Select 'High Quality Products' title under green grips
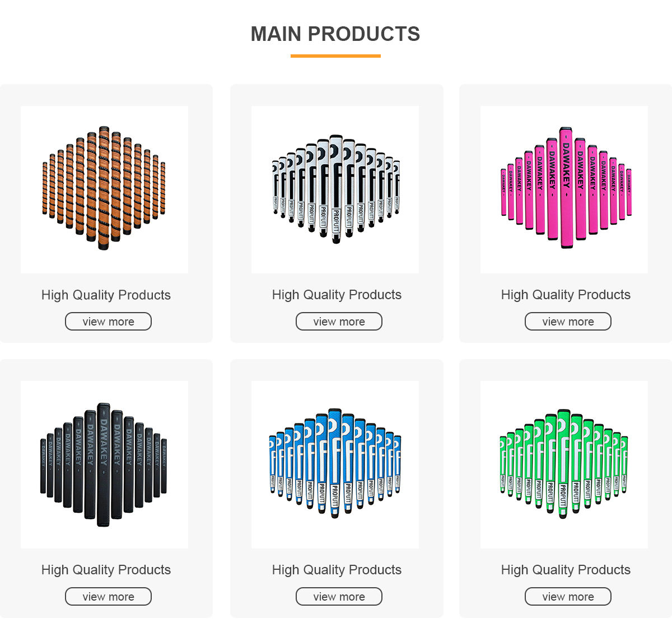This screenshot has height=632, width=672. click(x=566, y=570)
